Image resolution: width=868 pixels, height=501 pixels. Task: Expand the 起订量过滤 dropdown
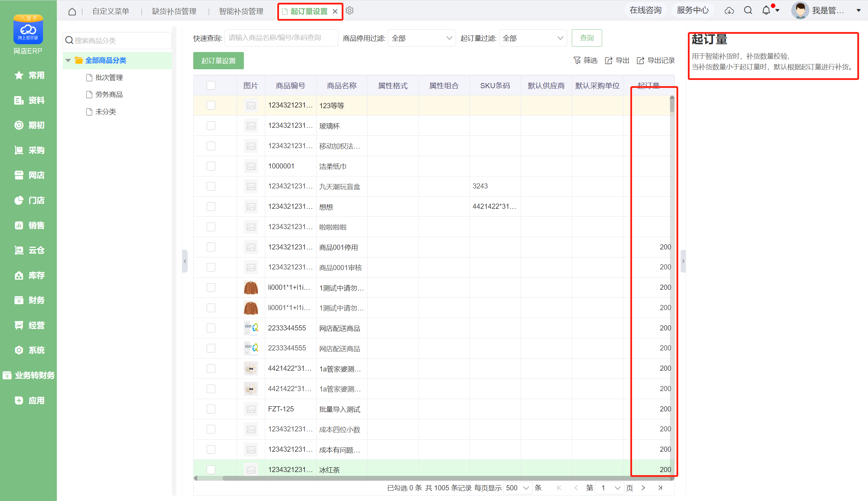pos(533,38)
